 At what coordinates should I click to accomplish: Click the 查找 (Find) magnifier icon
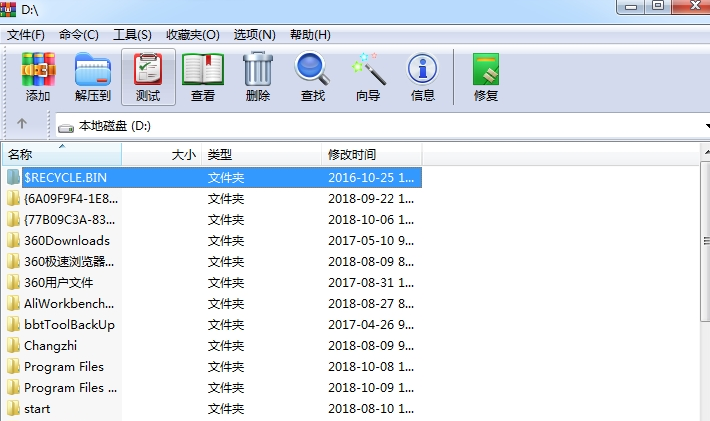coord(312,69)
